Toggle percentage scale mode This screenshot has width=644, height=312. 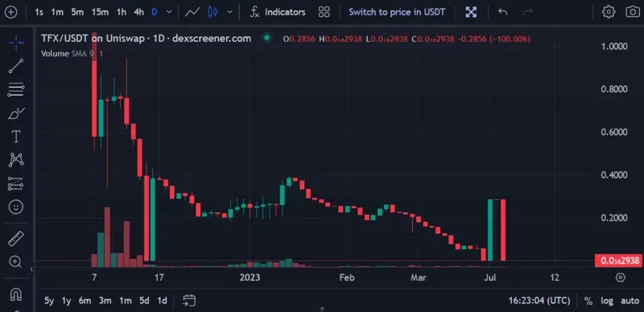click(x=588, y=301)
